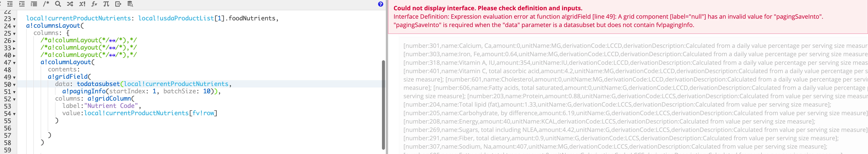The width and height of the screenshot is (868, 154).
Task: Click the format expression lines icon
Action: pos(34,4)
